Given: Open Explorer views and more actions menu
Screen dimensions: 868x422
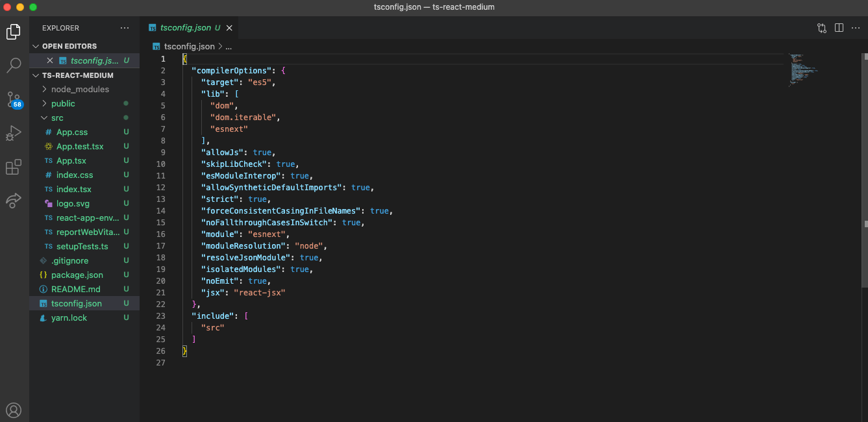Looking at the screenshot, I should (125, 28).
